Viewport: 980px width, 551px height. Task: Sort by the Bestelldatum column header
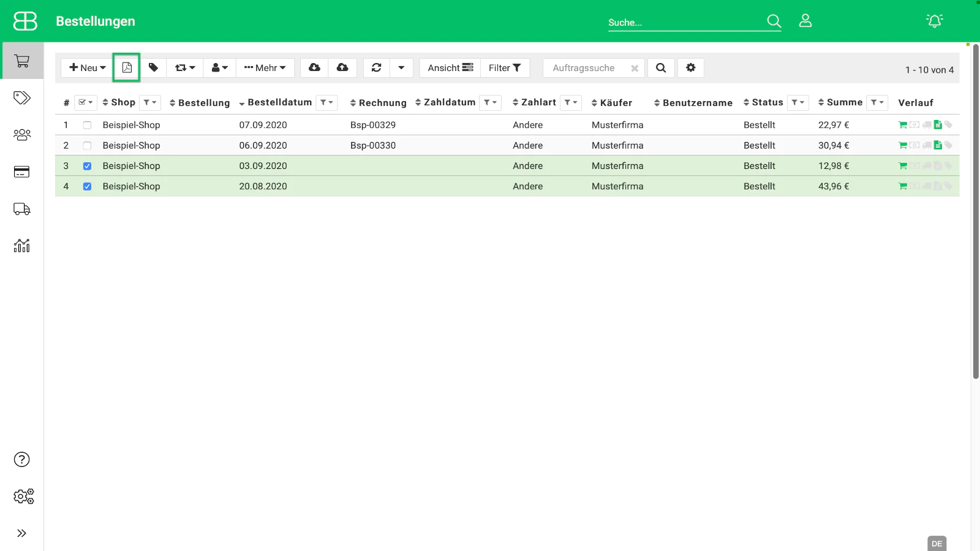(279, 102)
